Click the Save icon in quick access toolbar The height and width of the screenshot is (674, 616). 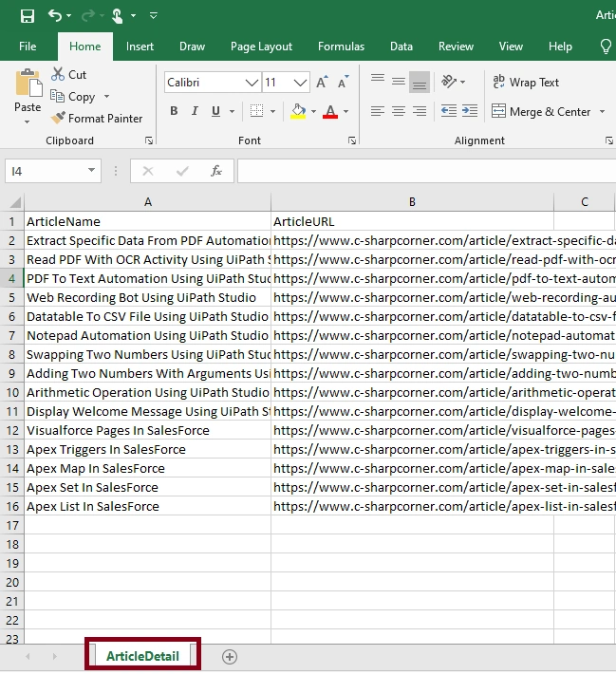click(28, 16)
